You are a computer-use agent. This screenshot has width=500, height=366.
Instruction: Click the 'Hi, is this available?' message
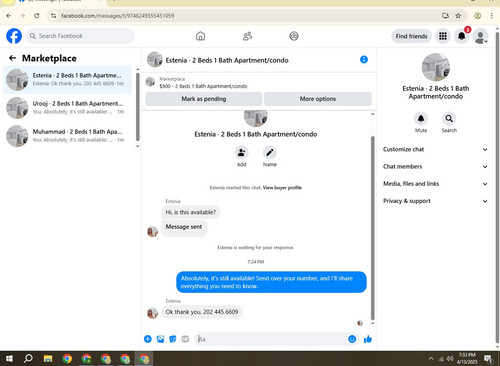coord(191,212)
